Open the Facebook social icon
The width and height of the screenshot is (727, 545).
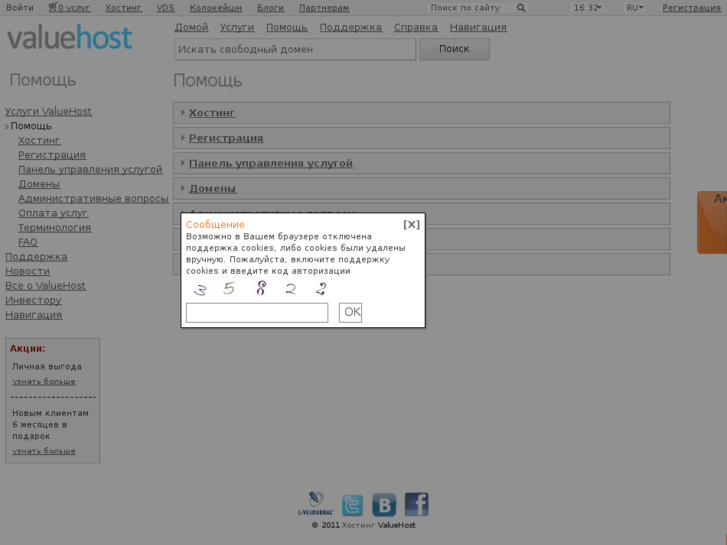point(416,505)
